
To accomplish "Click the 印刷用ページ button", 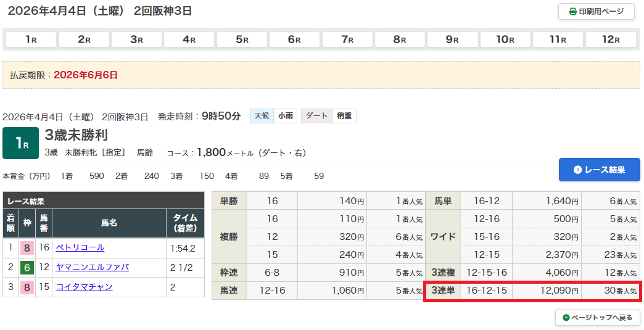I will (x=596, y=12).
